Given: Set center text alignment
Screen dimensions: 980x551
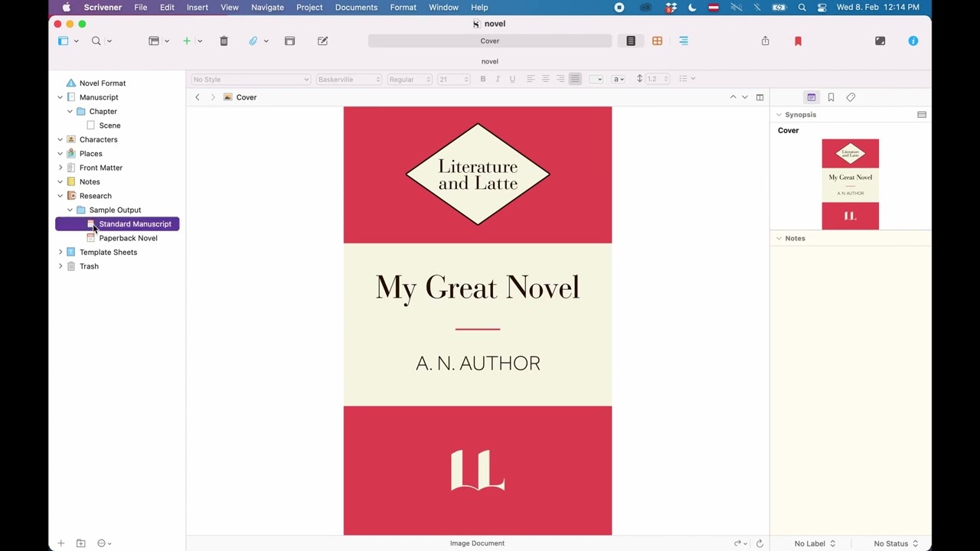Looking at the screenshot, I should point(545,79).
